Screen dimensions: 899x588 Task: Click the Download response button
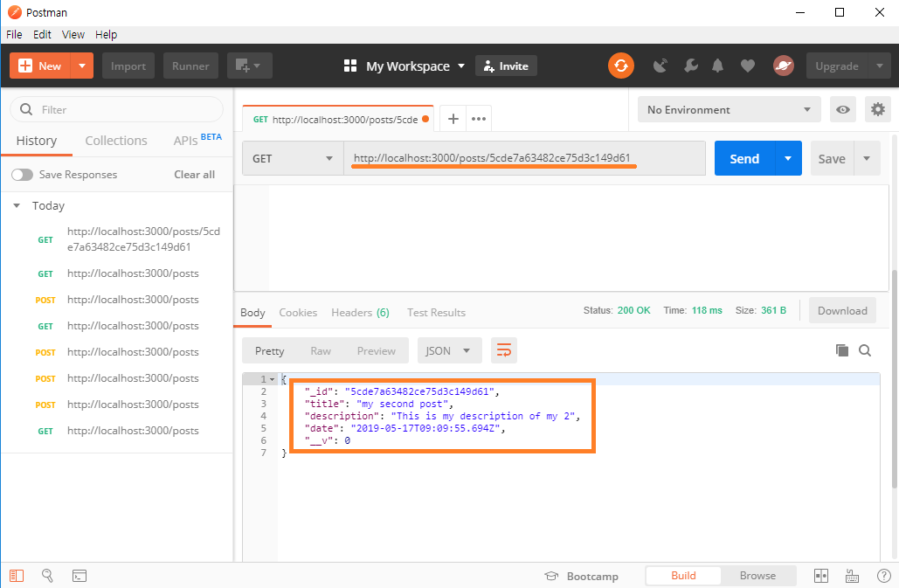point(842,311)
